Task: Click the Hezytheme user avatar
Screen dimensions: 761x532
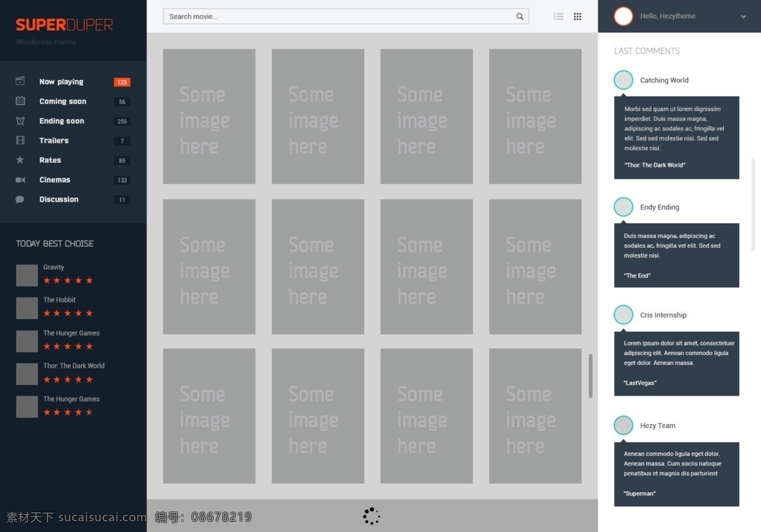Action: click(623, 16)
